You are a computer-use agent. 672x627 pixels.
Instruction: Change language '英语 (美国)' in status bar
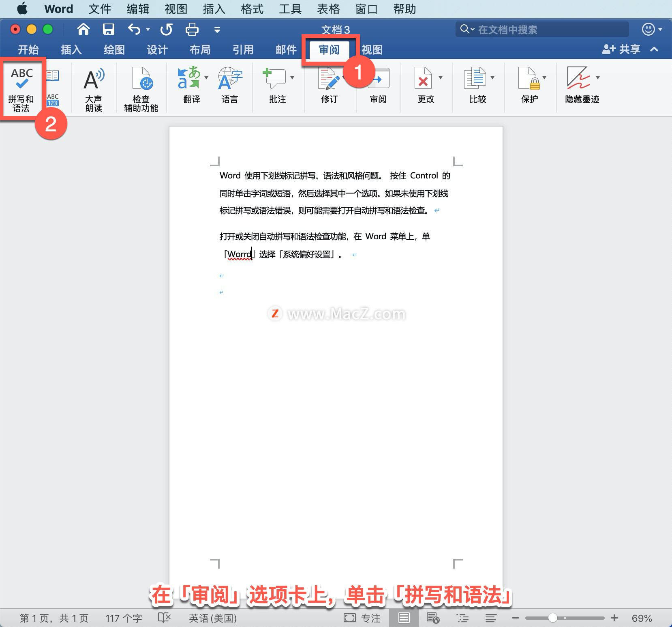pyautogui.click(x=213, y=618)
